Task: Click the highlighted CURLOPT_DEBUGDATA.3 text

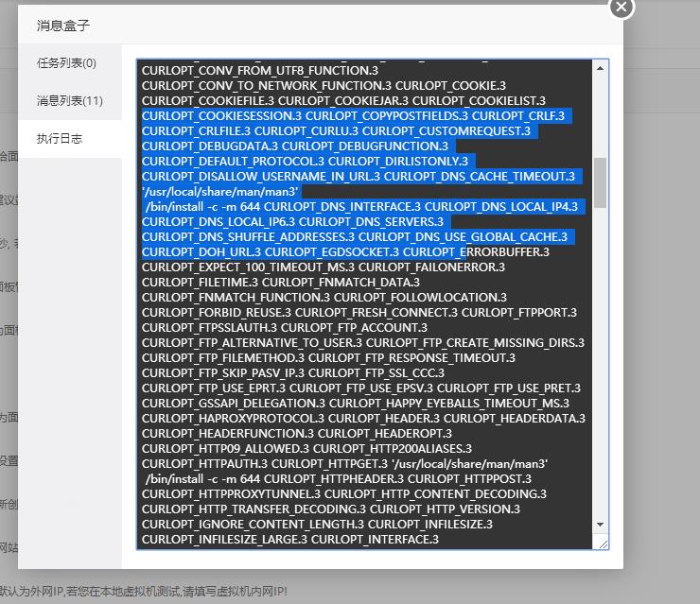Action: point(210,147)
